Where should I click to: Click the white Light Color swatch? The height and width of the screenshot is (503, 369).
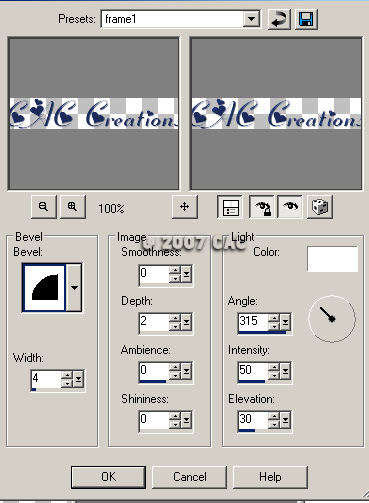point(332,259)
